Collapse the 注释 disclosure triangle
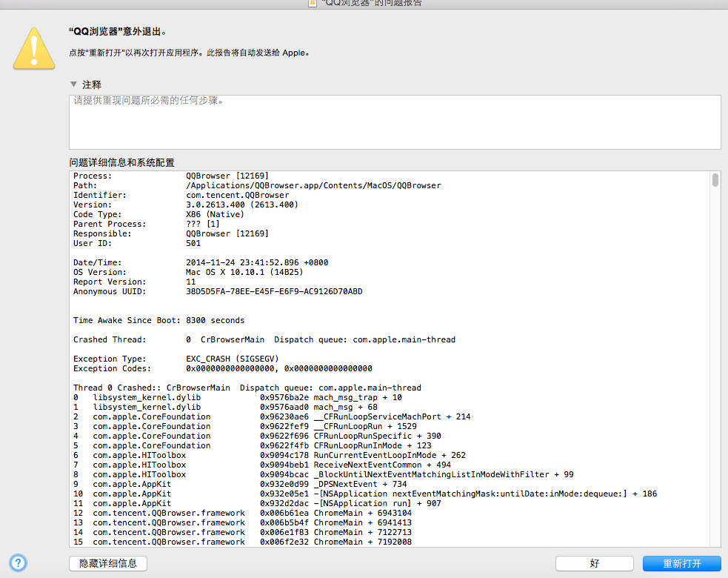This screenshot has height=578, width=728. [73, 84]
